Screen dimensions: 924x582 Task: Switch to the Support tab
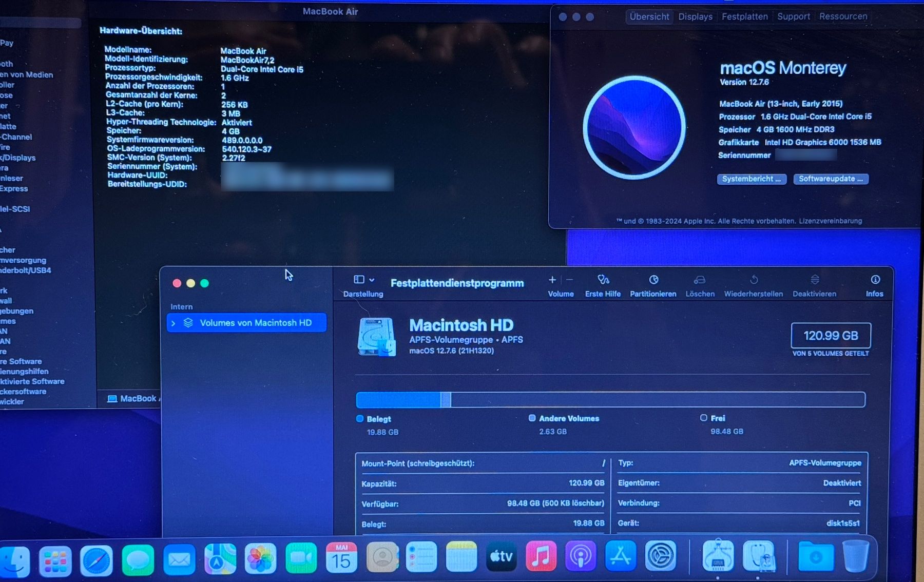tap(794, 16)
